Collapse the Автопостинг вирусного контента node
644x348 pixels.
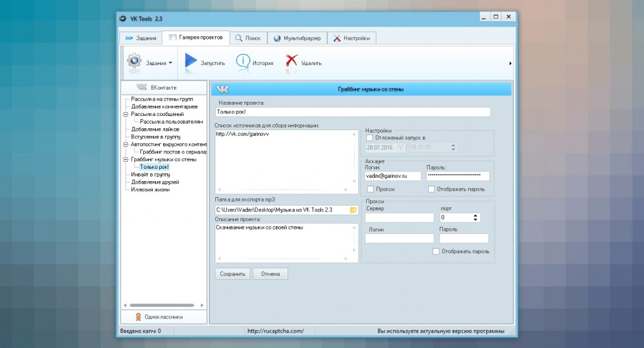coord(126,144)
